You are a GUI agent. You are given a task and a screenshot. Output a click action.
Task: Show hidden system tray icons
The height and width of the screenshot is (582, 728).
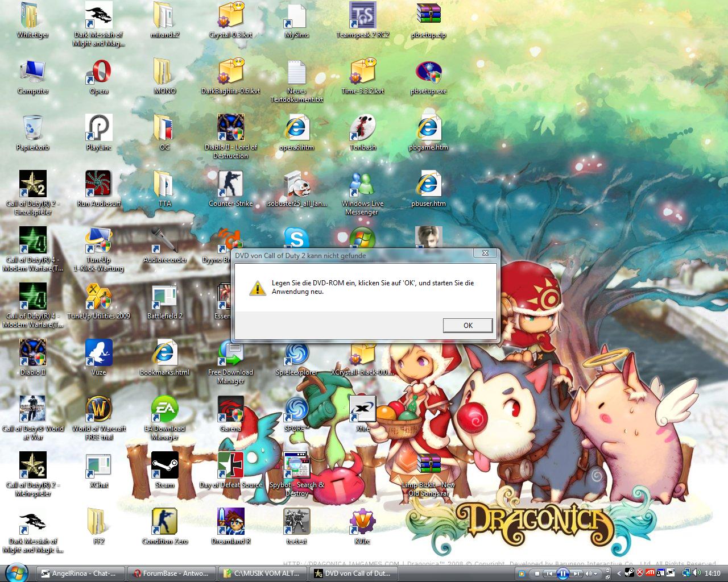[x=619, y=573]
